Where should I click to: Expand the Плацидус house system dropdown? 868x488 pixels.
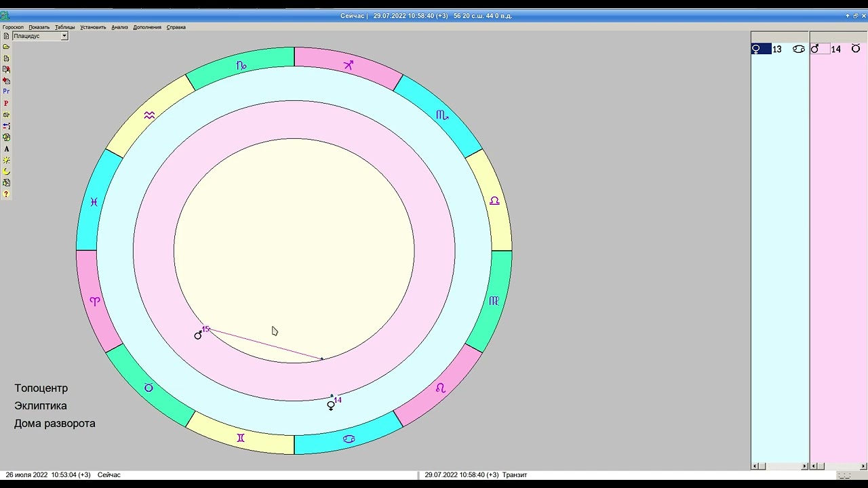tap(64, 36)
